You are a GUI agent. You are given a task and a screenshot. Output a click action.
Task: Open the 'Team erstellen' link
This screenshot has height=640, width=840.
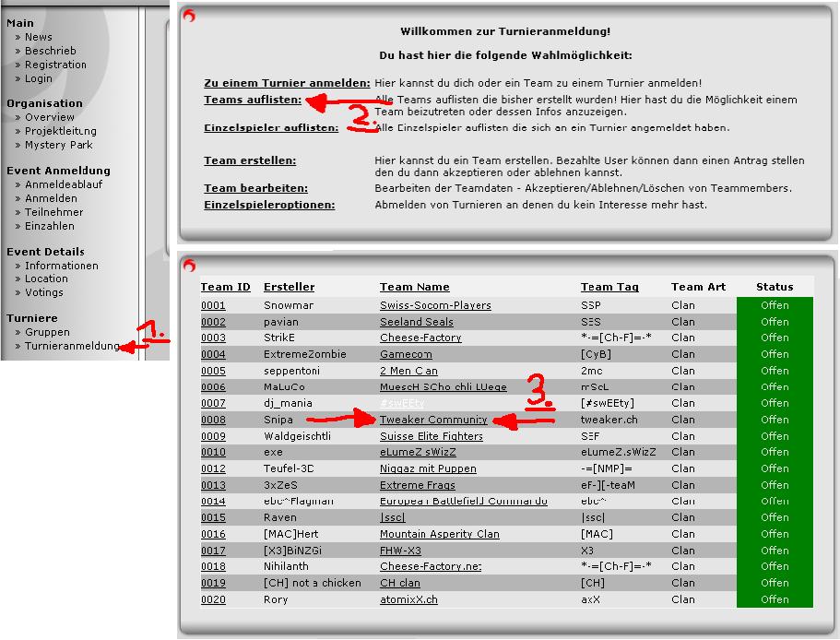click(x=250, y=160)
